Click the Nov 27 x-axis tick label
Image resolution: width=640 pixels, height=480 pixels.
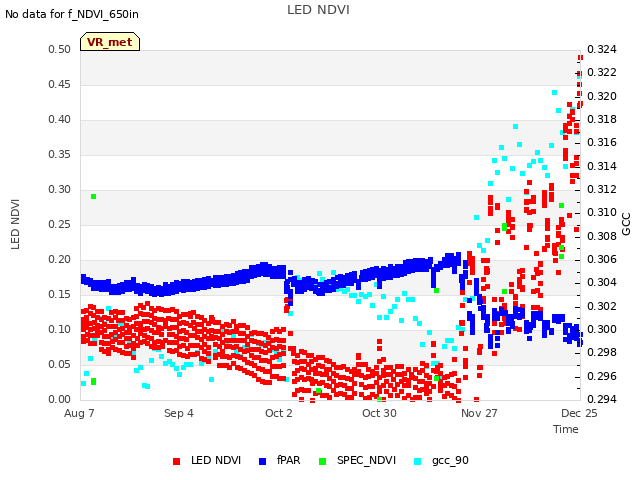pos(479,413)
